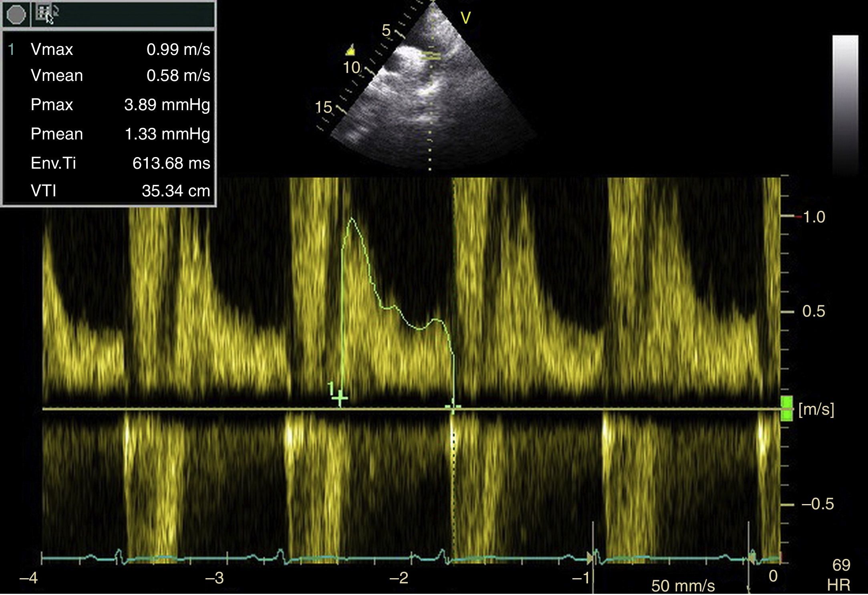Click the 50 mm/s sweep speed label
Image resolution: width=868 pixels, height=595 pixels.
683,586
